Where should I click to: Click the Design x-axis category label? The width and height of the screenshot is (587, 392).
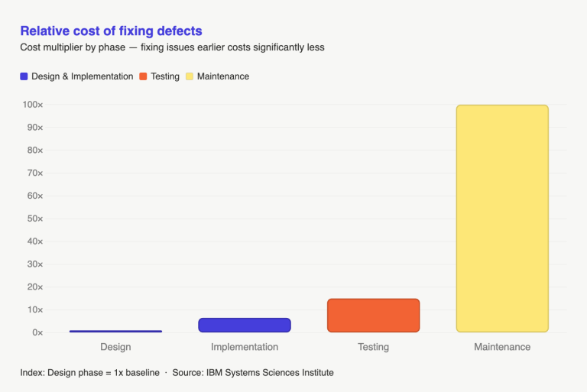tap(115, 347)
